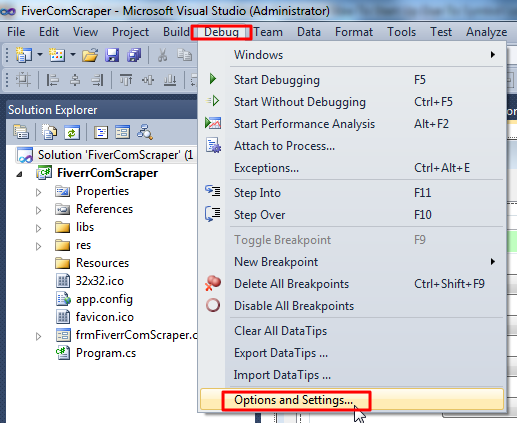Open the Format menu
The image size is (517, 423).
tap(354, 32)
